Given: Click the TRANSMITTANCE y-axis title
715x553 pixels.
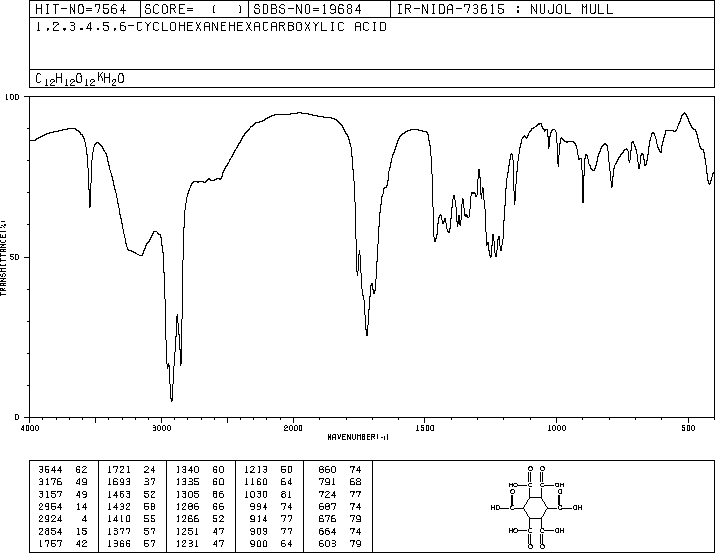Looking at the screenshot, I should pos(4,258).
